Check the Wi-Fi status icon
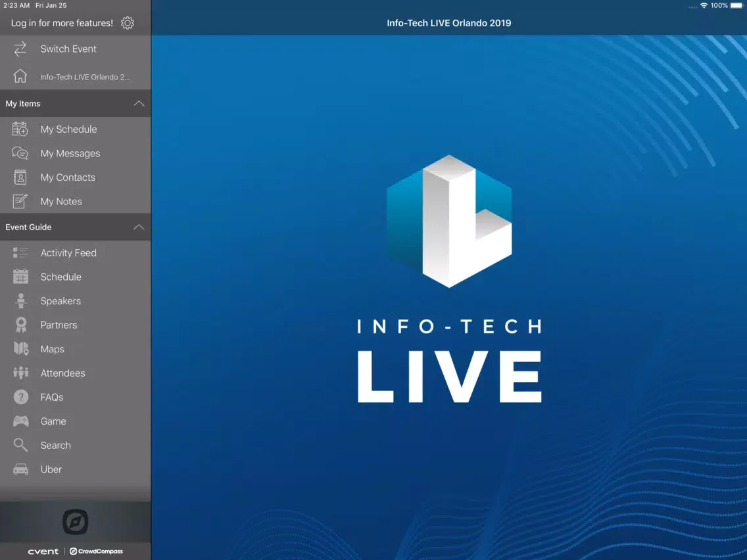The height and width of the screenshot is (560, 747). point(704,6)
